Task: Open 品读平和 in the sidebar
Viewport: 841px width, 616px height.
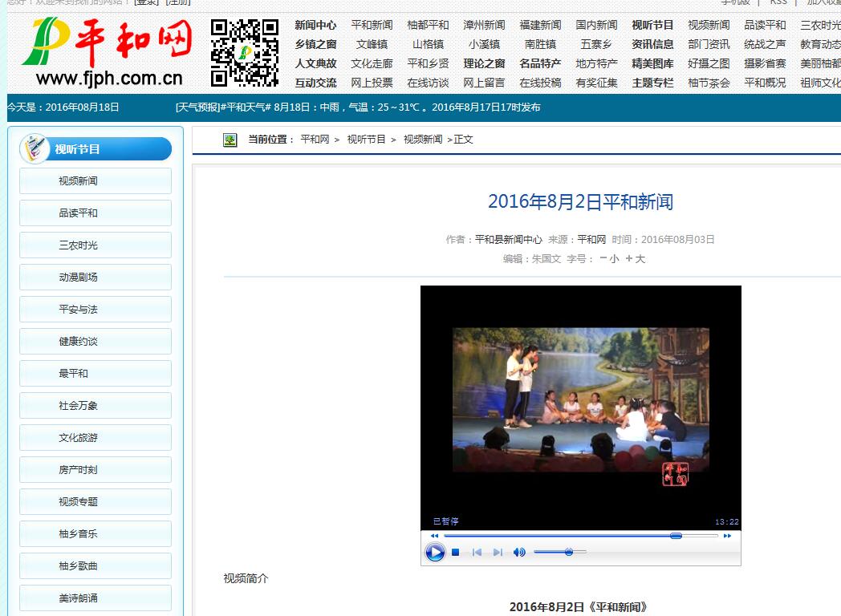Action: 95,213
